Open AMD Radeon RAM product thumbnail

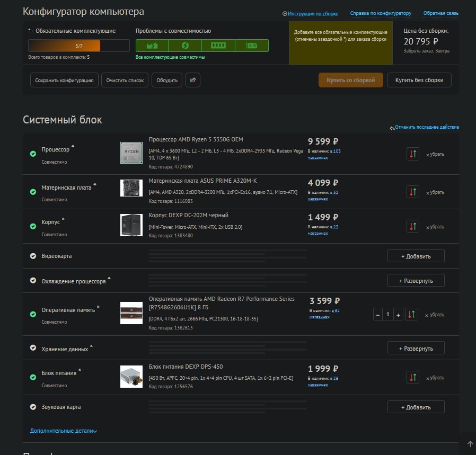click(x=131, y=313)
